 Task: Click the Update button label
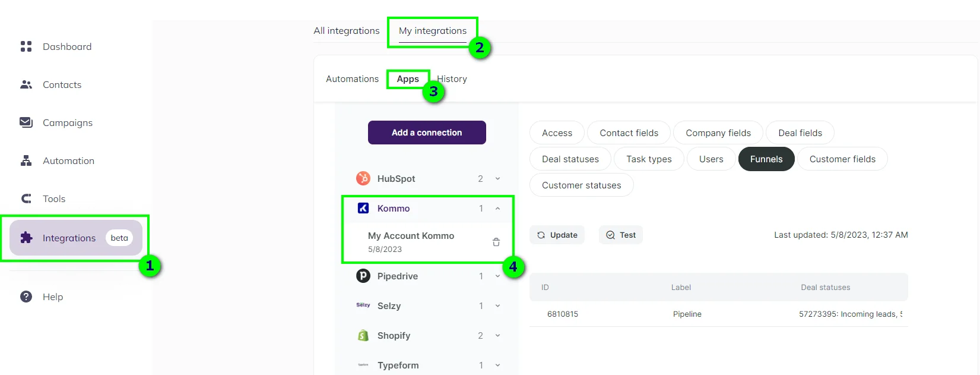pyautogui.click(x=564, y=235)
